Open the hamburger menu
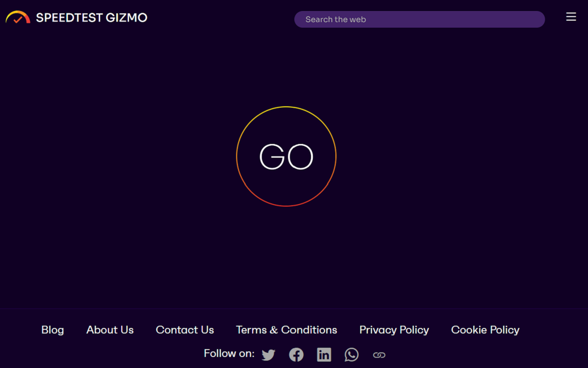588x368 pixels. [x=571, y=17]
